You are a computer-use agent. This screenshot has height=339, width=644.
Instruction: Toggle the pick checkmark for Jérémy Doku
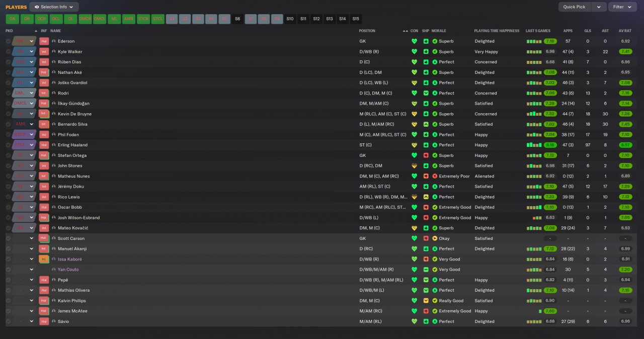tap(8, 187)
